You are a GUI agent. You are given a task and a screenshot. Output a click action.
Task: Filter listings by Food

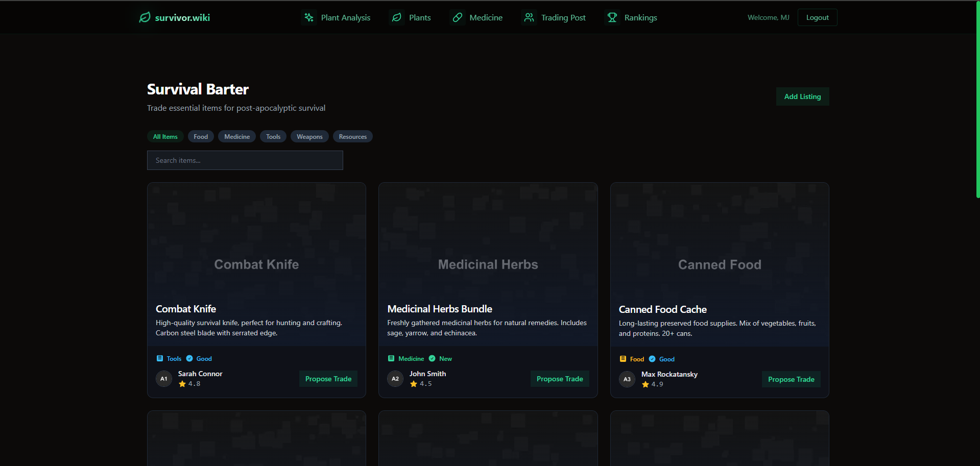tap(201, 136)
